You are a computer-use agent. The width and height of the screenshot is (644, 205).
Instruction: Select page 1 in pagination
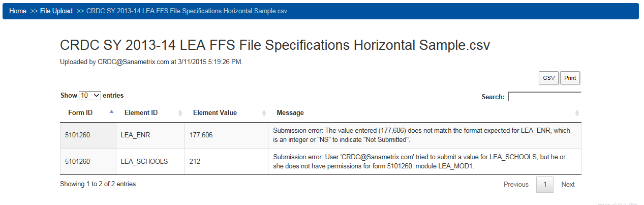545,185
